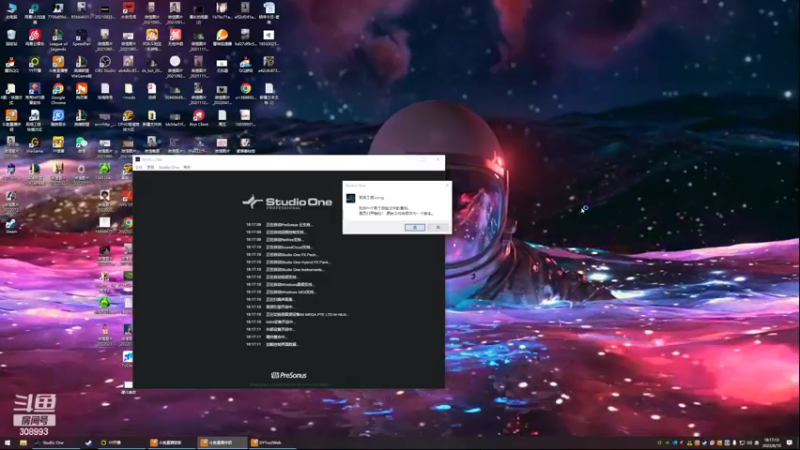The image size is (800, 450).
Task: Open the Studio One menu item
Action: pyautogui.click(x=169, y=167)
